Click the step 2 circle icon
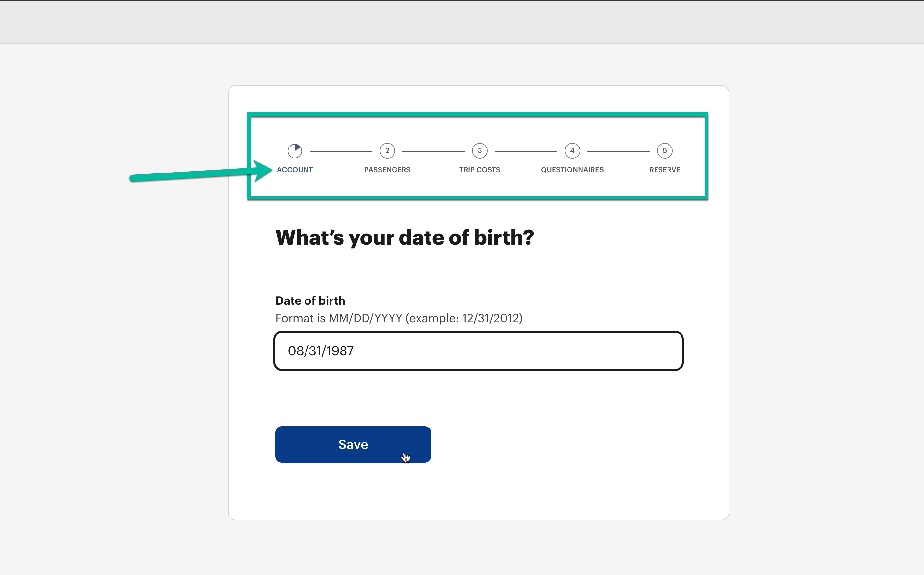 387,151
